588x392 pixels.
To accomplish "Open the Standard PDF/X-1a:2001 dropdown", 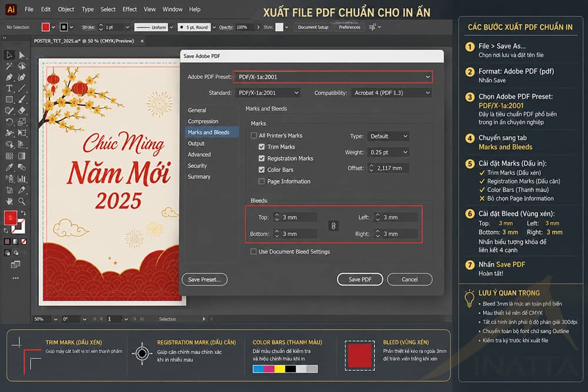I will point(269,93).
